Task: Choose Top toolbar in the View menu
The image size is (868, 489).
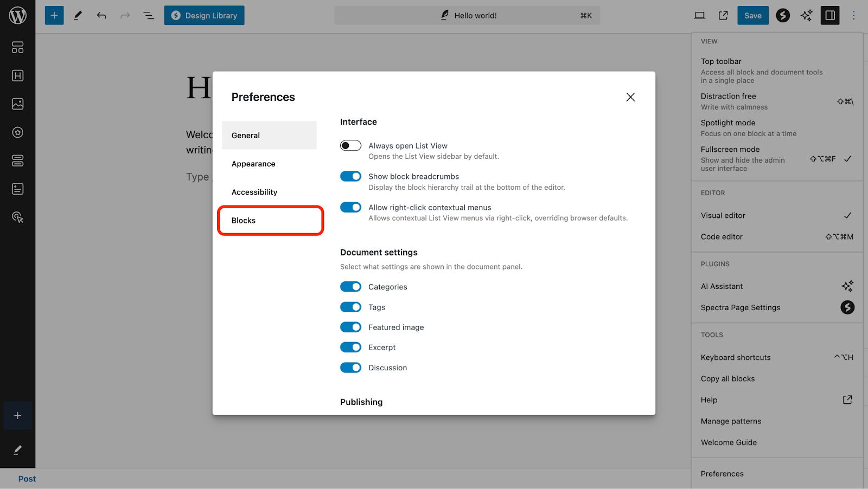Action: [777, 70]
